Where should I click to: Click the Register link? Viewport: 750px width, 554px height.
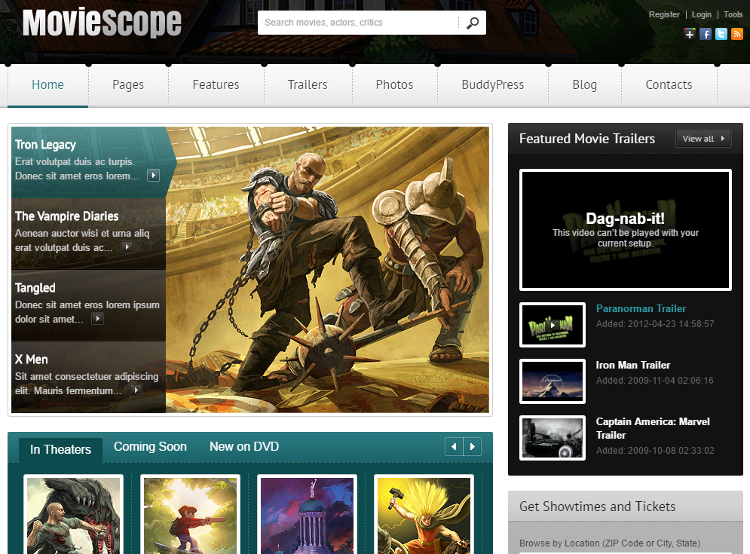664,14
